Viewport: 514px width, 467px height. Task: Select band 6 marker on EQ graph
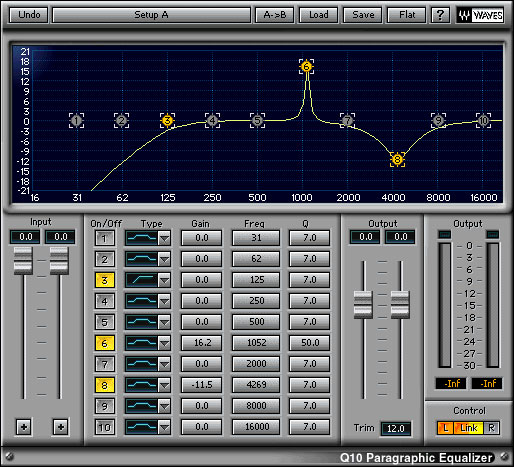pos(306,67)
